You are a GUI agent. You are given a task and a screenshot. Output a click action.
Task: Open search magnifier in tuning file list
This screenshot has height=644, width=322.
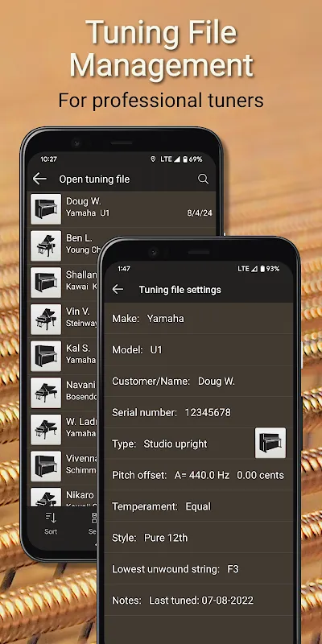(x=203, y=179)
